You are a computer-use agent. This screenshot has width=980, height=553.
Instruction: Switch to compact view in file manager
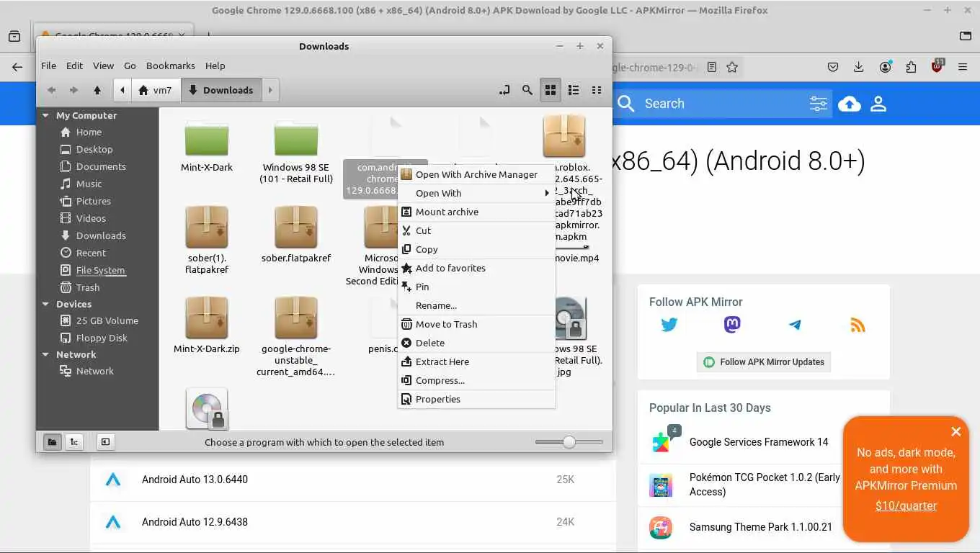tap(597, 90)
